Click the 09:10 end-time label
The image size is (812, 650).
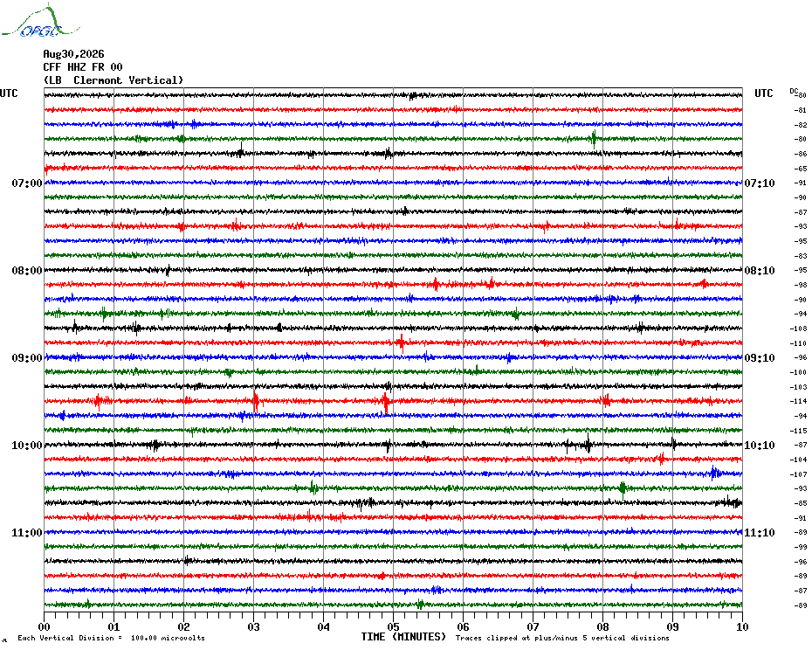pos(760,358)
